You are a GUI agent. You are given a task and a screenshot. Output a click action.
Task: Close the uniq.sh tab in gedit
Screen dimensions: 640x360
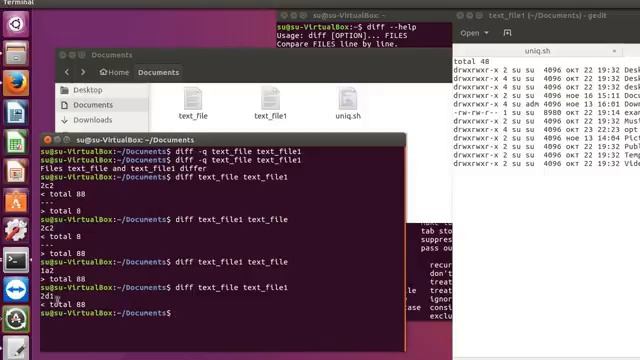(x=614, y=51)
